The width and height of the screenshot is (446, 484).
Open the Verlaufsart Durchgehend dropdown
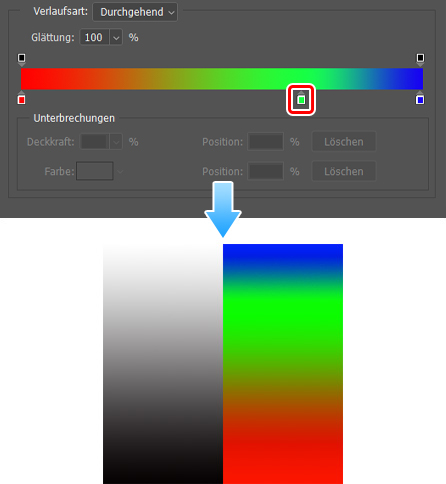[x=135, y=12]
